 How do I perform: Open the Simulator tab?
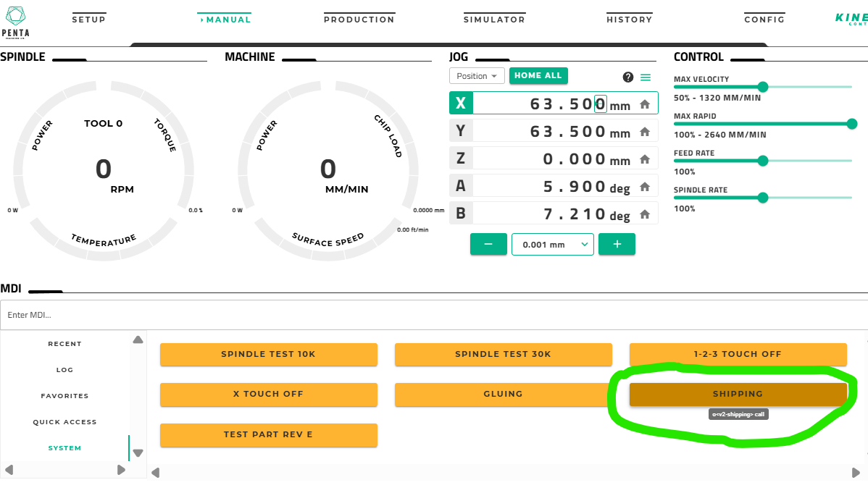[494, 20]
